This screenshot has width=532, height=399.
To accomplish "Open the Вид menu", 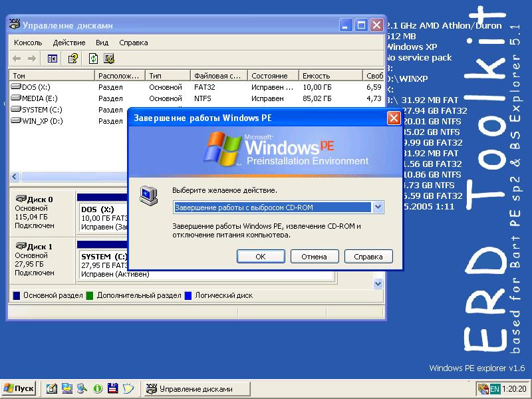I will click(102, 43).
